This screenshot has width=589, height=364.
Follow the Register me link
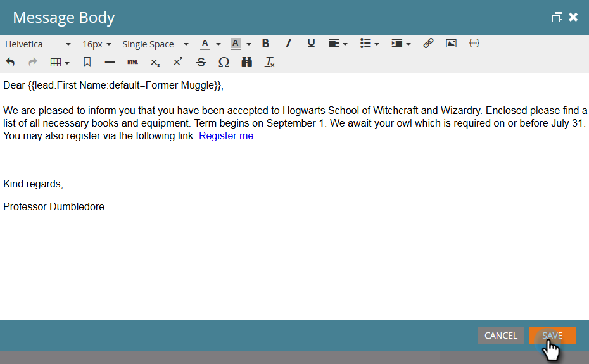[x=226, y=136]
